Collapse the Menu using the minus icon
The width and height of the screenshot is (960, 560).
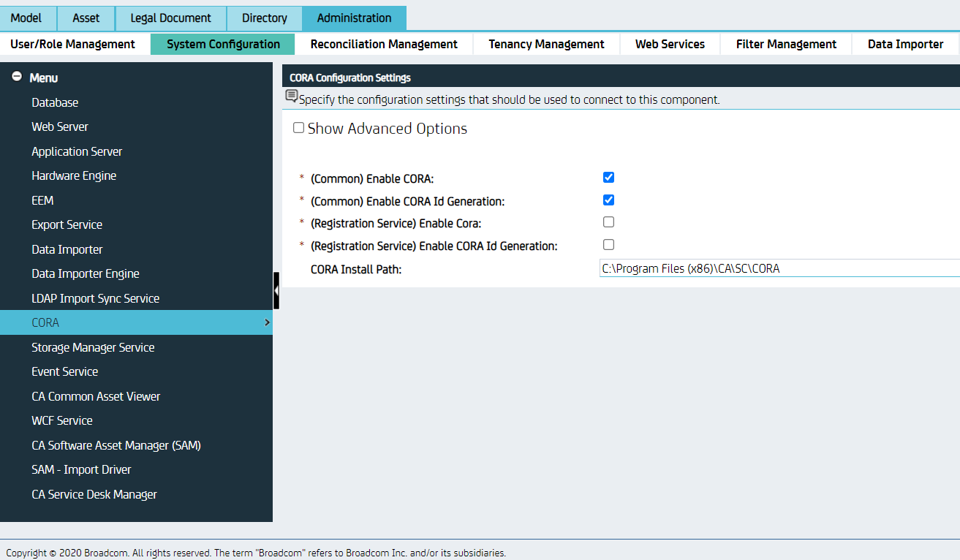pos(16,77)
